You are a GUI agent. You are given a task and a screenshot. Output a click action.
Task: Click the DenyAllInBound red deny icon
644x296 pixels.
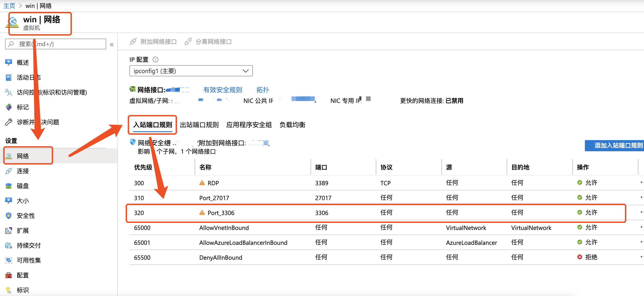tap(580, 257)
